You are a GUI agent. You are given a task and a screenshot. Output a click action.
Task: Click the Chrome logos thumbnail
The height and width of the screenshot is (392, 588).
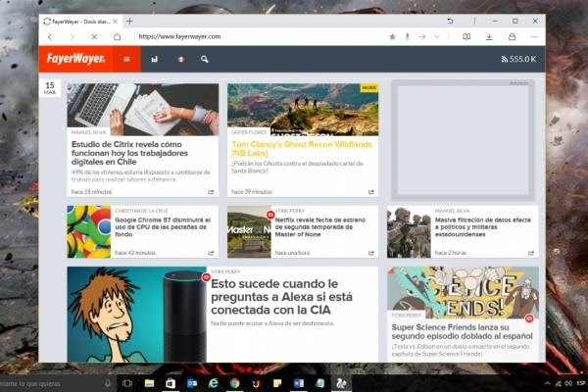(x=89, y=231)
